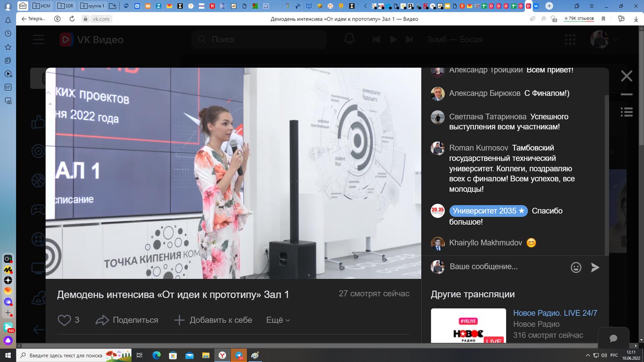Switch to группа 1 tab group
644x362 pixels.
93,6
